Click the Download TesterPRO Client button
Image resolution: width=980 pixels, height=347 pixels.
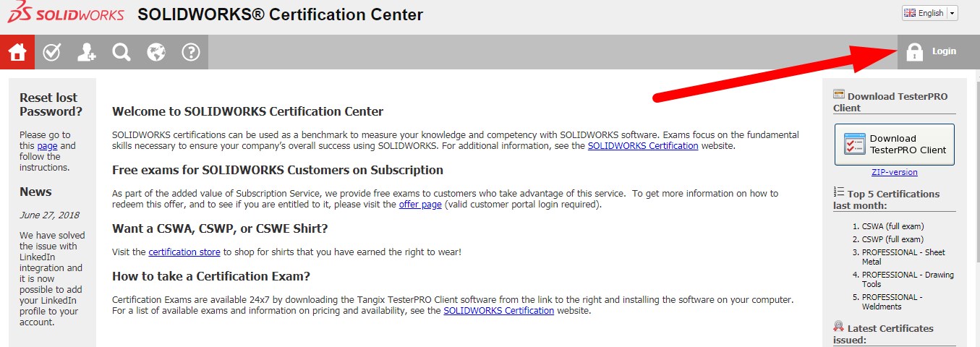click(x=895, y=145)
